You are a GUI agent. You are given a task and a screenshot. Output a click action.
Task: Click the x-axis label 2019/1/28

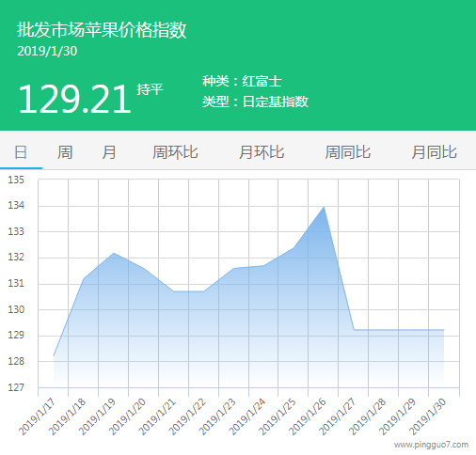367,416
